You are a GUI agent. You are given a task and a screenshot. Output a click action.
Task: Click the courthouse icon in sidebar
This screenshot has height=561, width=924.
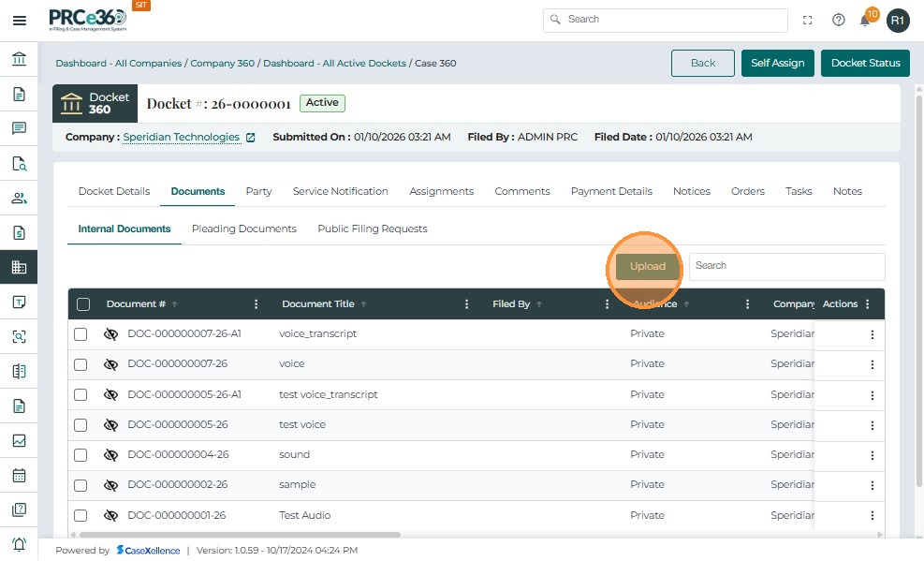(19, 60)
